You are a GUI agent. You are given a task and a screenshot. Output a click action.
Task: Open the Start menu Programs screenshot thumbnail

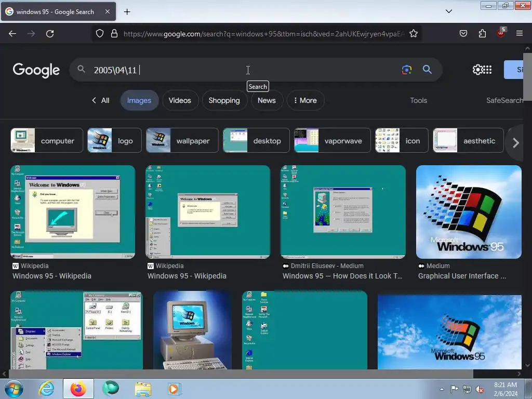click(x=77, y=330)
